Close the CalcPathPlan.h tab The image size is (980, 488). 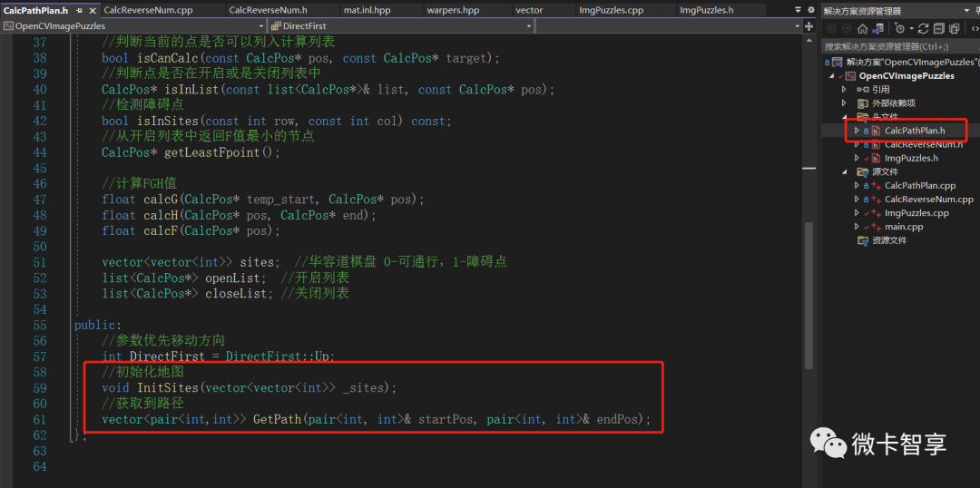[93, 11]
